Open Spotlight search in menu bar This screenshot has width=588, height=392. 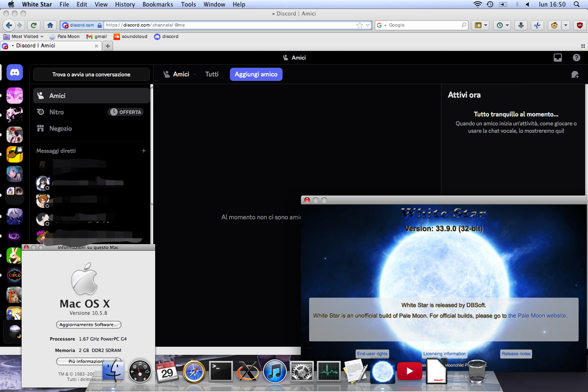577,4
